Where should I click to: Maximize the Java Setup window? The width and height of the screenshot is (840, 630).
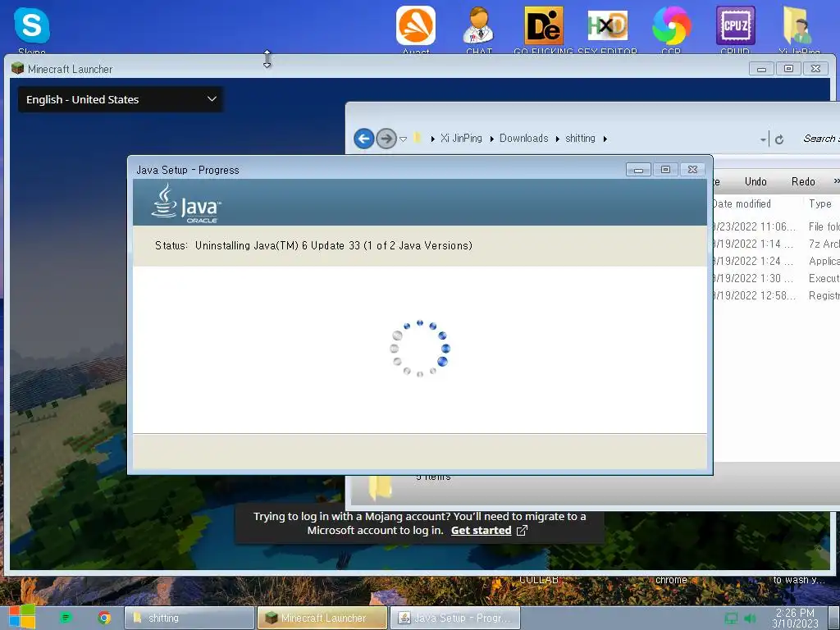(665, 169)
